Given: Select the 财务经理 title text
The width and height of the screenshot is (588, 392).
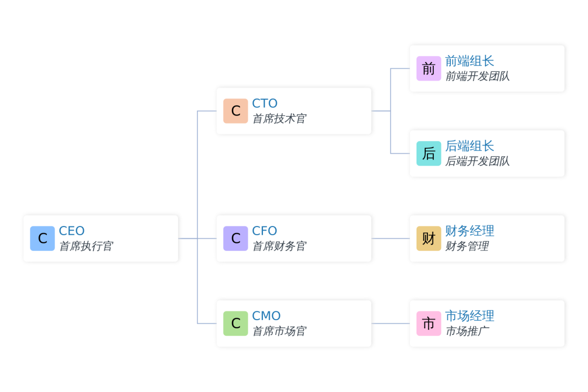Looking at the screenshot, I should tap(469, 231).
